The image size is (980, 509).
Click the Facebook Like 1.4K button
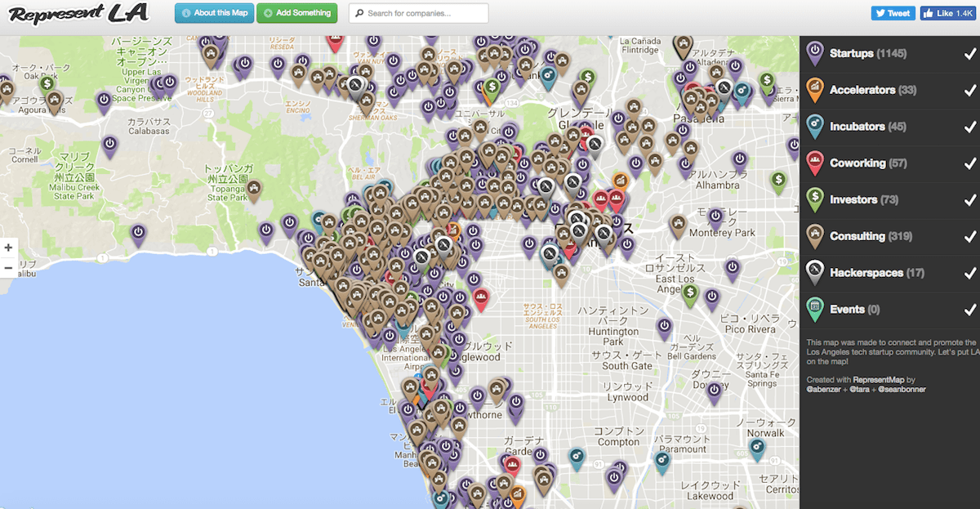(947, 13)
